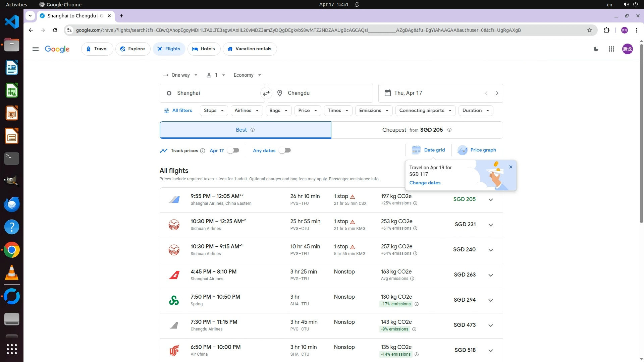Bookmark this page with star icon
Screen dimensions: 644x362
click(589, 30)
